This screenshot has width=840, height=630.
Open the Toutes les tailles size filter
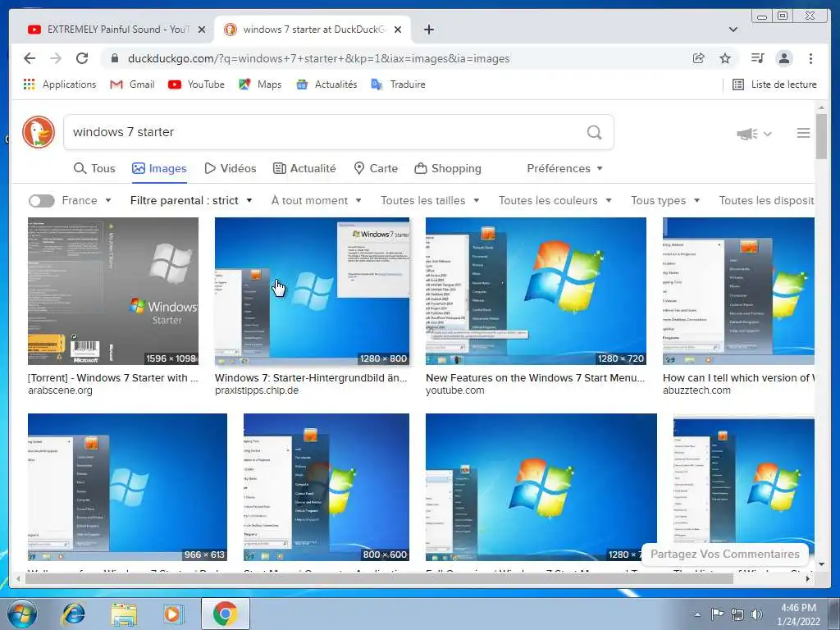tap(430, 200)
